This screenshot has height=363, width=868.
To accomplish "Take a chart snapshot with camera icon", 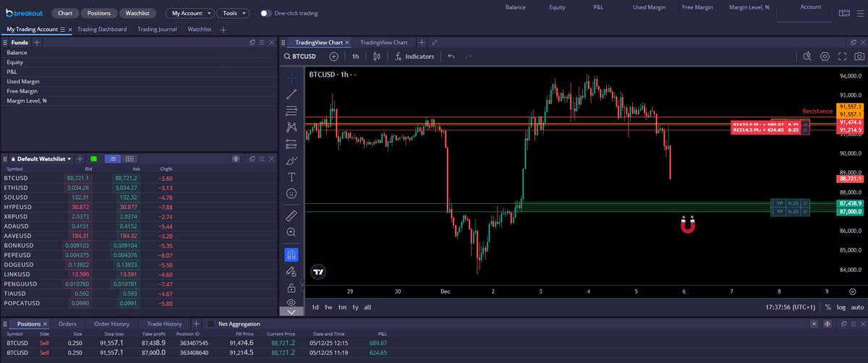I will (x=859, y=56).
